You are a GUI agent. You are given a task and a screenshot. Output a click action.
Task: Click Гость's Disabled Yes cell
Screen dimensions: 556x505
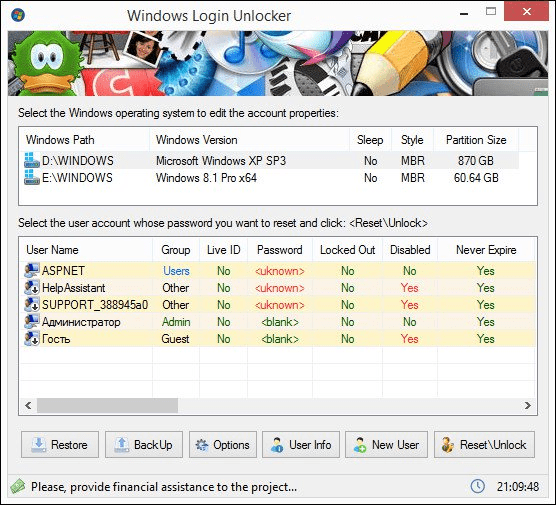click(410, 339)
